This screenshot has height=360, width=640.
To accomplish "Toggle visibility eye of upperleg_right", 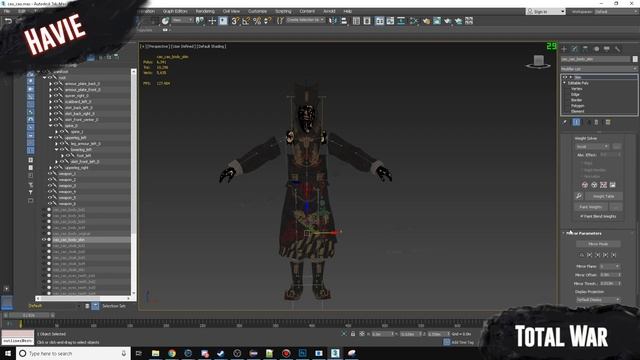I will point(56,168).
